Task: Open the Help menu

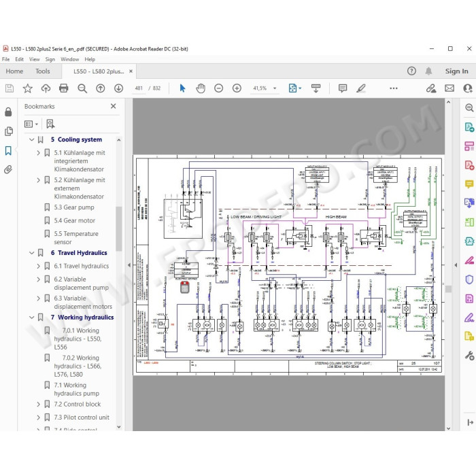Action: pos(90,59)
